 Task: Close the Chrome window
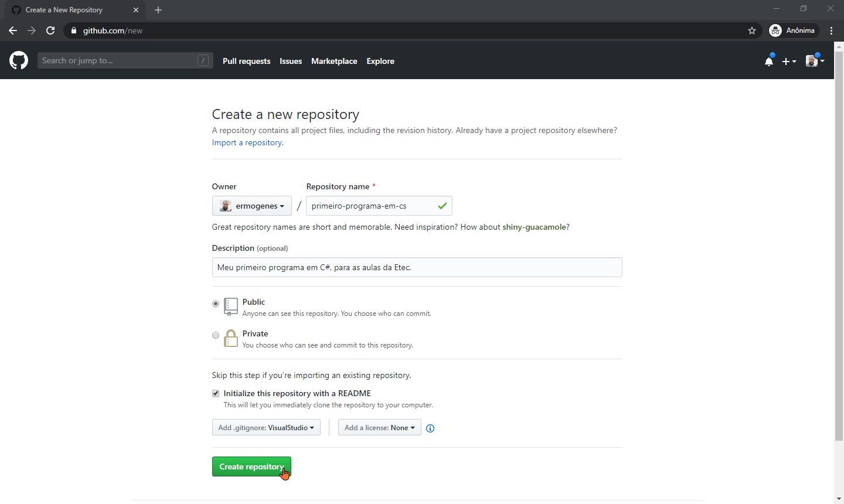831,9
